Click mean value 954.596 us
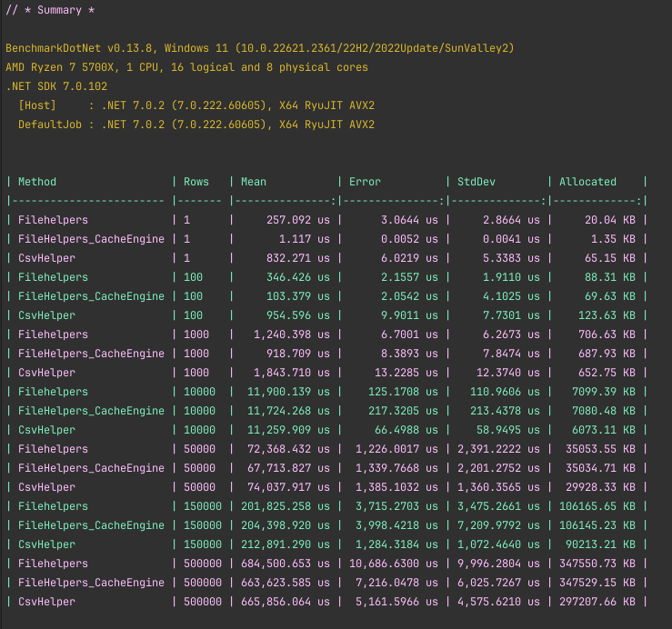The height and width of the screenshot is (629, 672). click(x=298, y=315)
